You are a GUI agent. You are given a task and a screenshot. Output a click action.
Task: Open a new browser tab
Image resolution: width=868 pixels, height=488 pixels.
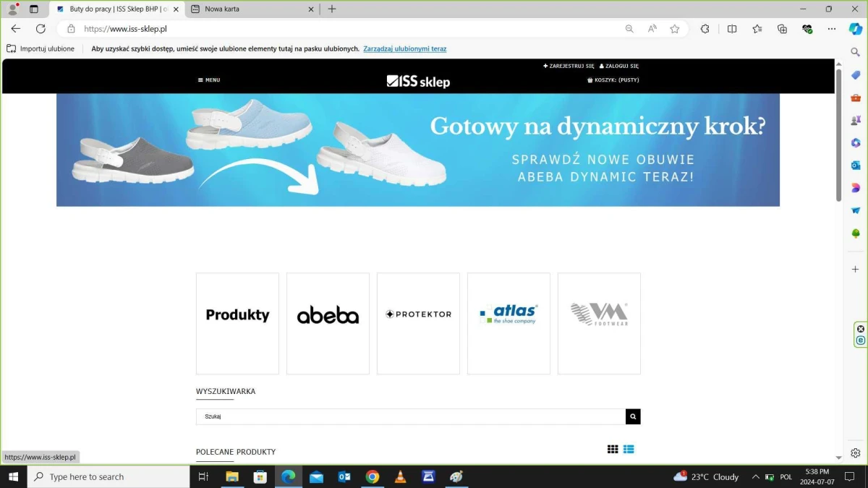[332, 9]
